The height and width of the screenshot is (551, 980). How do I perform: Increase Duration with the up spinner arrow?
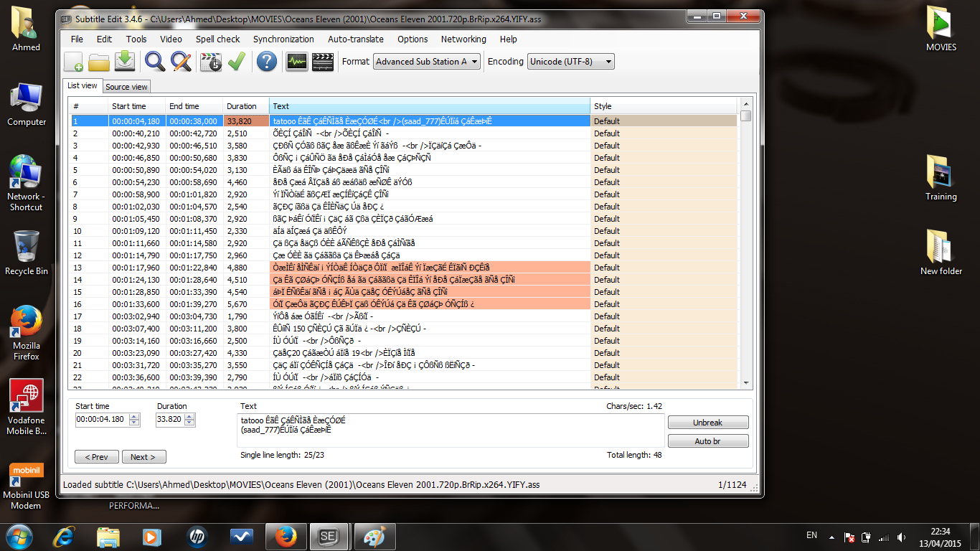click(190, 417)
